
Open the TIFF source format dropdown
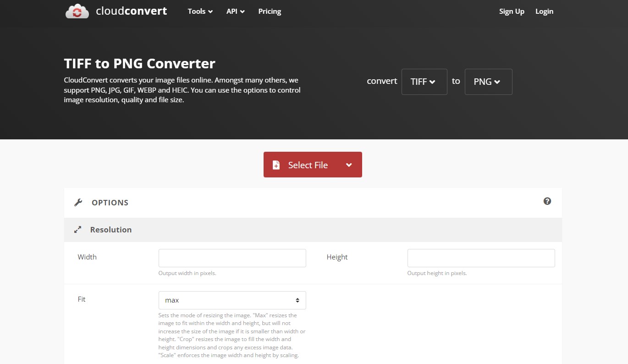424,82
